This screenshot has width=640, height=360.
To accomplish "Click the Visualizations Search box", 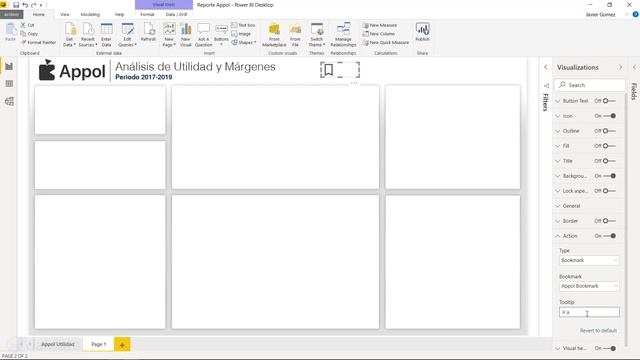I will click(589, 85).
